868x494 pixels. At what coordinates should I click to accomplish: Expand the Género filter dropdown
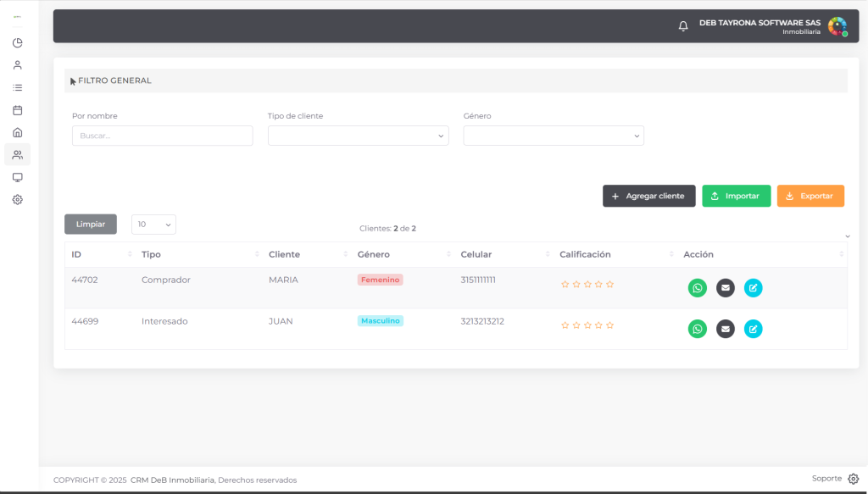(x=553, y=136)
